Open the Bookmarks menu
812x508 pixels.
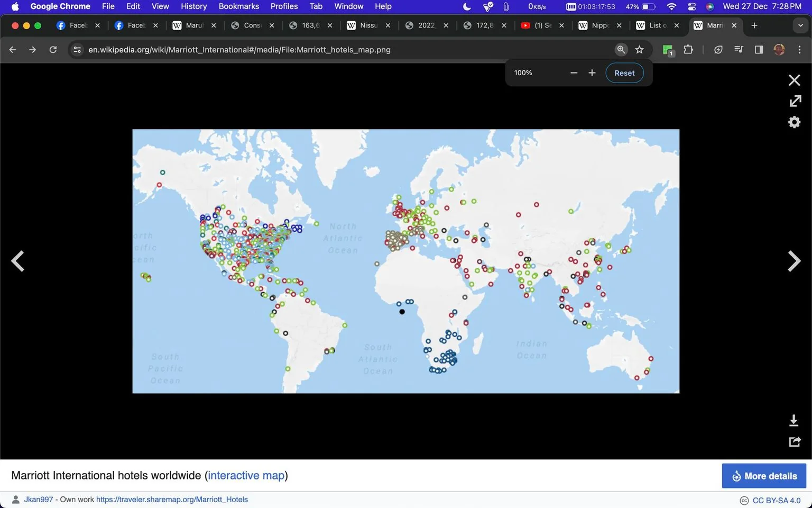238,6
